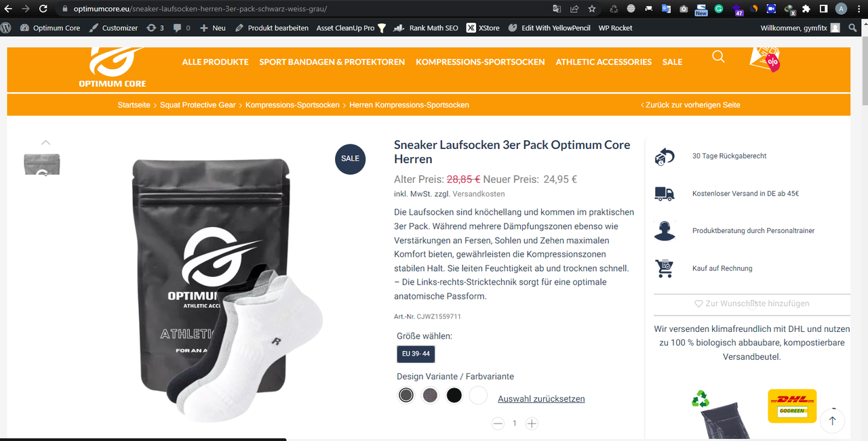Open Kompressions-Sportsocken menu

[x=480, y=62]
